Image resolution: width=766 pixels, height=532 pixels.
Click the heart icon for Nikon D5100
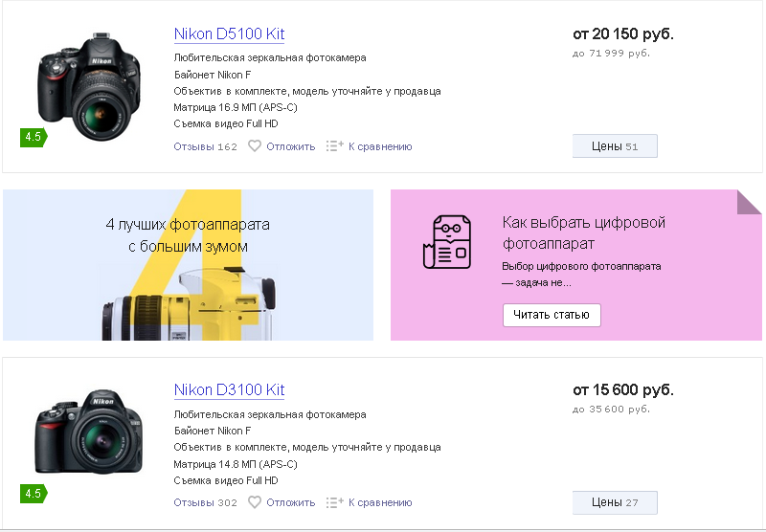click(x=255, y=146)
